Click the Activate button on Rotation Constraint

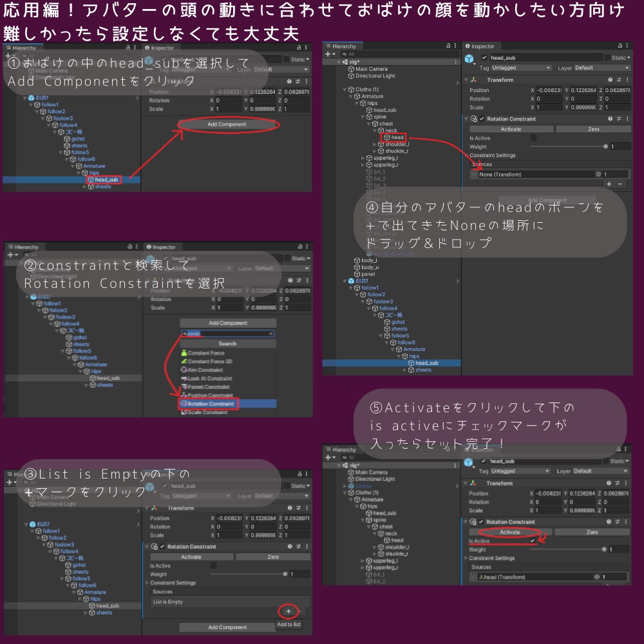click(x=511, y=129)
